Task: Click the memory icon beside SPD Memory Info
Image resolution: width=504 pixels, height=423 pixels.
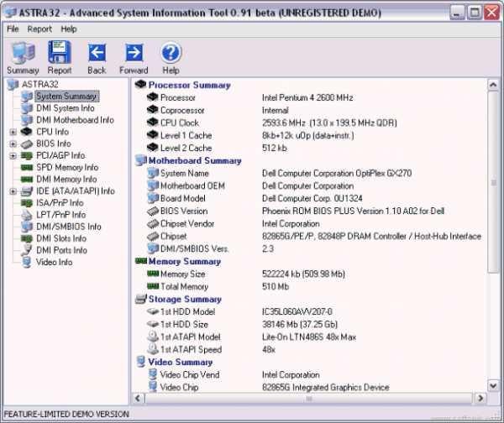Action: [27, 168]
